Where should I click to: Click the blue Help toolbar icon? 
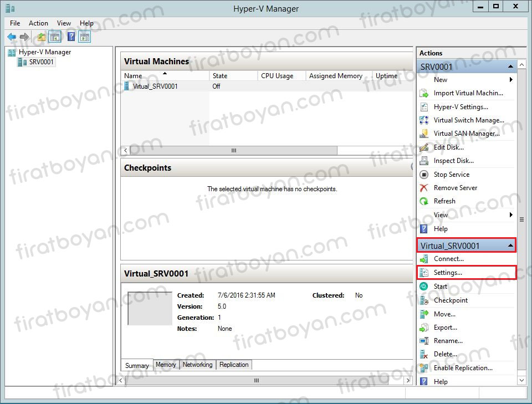click(x=71, y=37)
